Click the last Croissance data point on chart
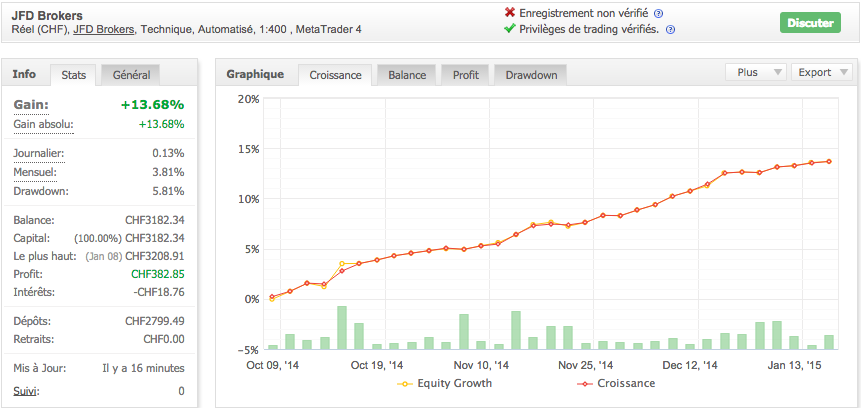The image size is (861, 408). tap(829, 161)
